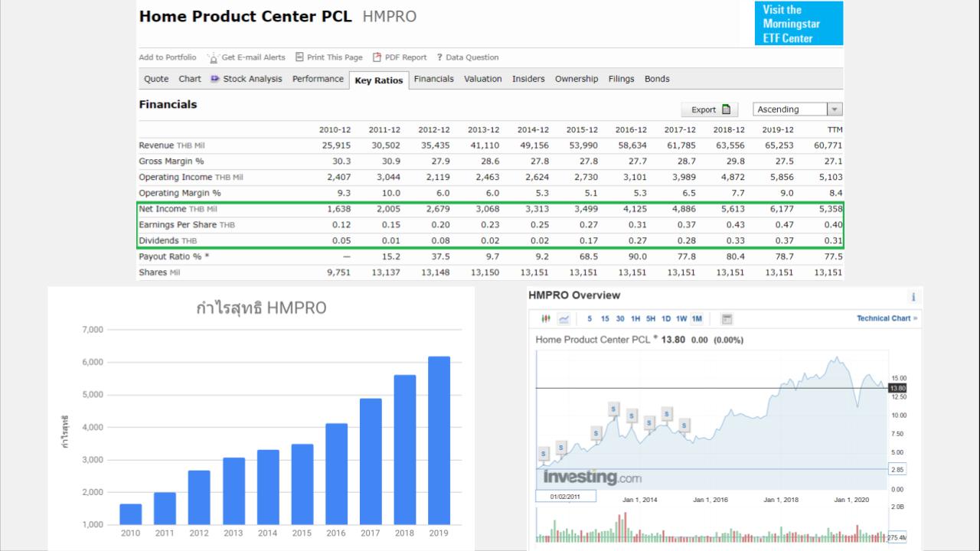Switch to the area line chart icon
This screenshot has width=980, height=551.
tap(564, 318)
